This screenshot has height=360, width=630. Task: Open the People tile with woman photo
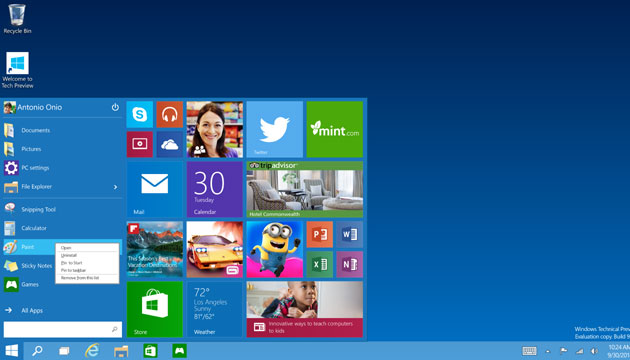(x=215, y=129)
